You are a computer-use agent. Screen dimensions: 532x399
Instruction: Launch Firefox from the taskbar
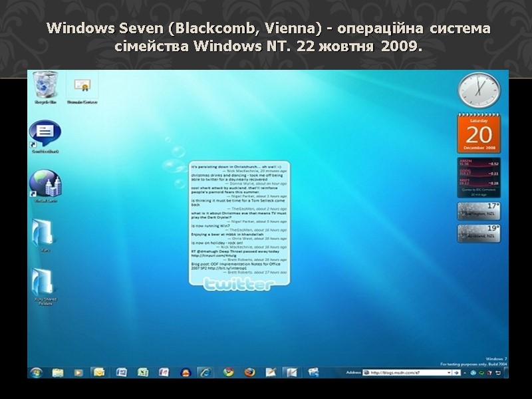[x=250, y=372]
